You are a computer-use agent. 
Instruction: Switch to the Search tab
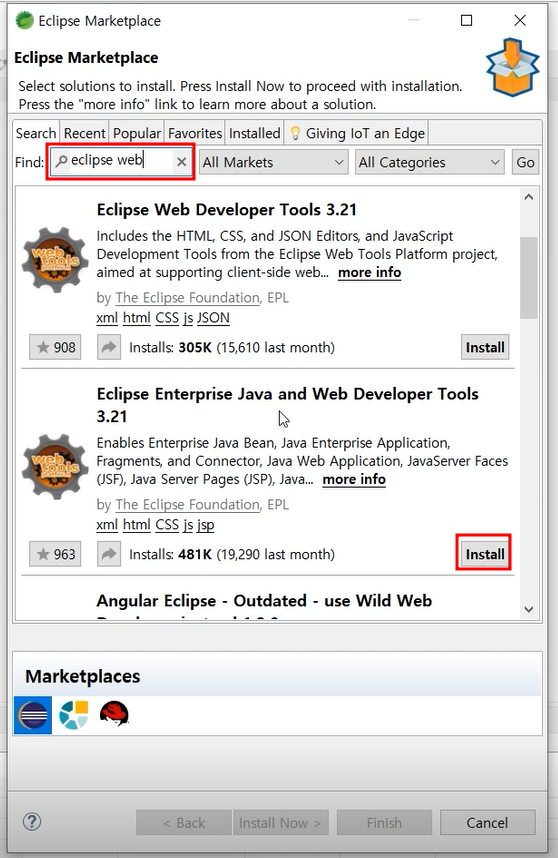(x=36, y=133)
